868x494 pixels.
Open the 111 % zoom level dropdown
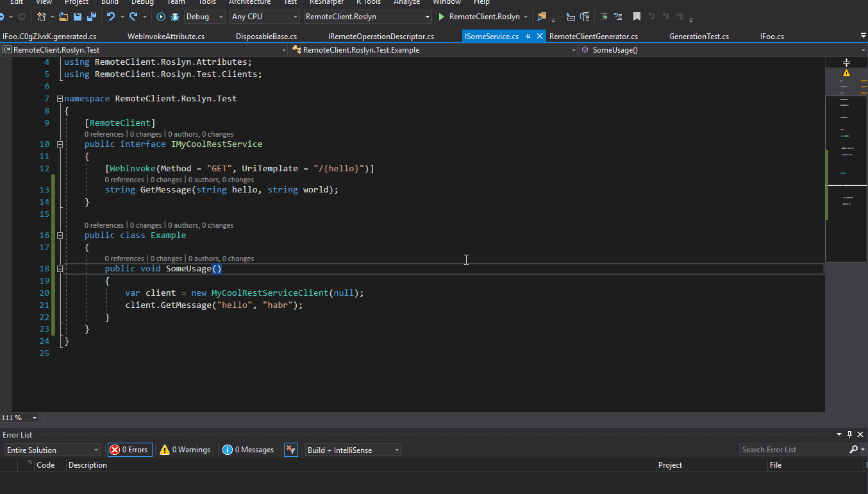pyautogui.click(x=19, y=418)
